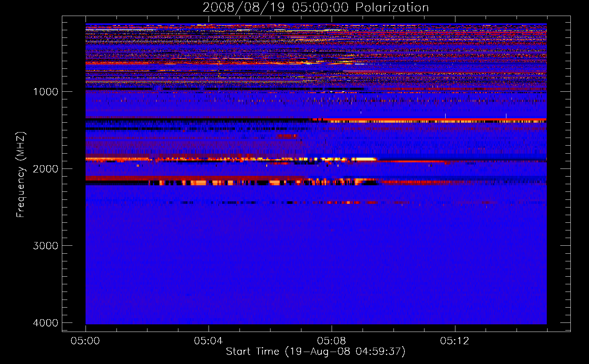Click the 3000 frequency tick label

[46, 246]
